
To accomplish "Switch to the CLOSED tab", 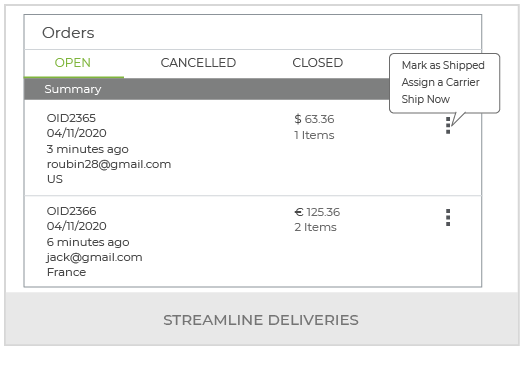I will (x=318, y=63).
